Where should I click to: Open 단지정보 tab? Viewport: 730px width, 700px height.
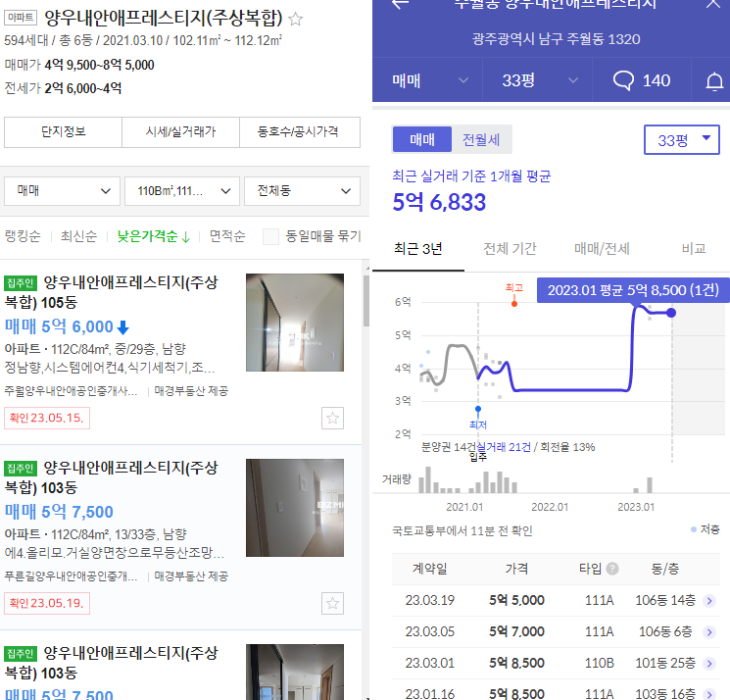(x=64, y=132)
